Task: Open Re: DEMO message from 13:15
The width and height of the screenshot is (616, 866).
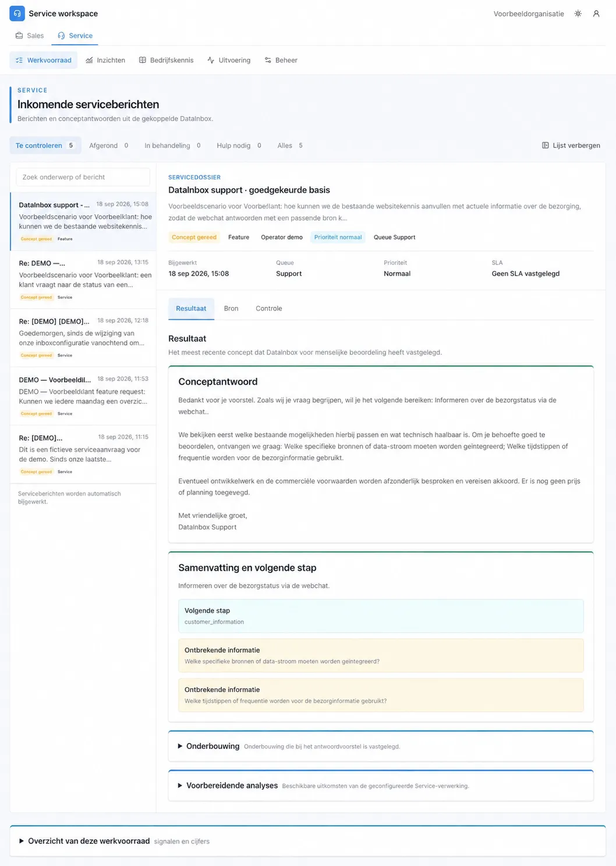Action: [83, 280]
